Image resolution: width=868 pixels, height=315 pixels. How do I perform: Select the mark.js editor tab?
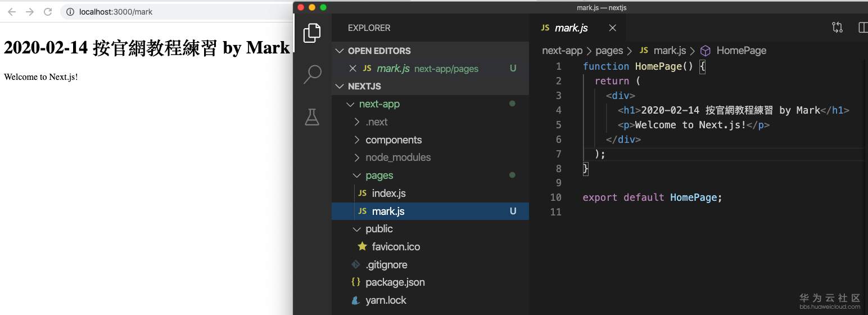571,28
